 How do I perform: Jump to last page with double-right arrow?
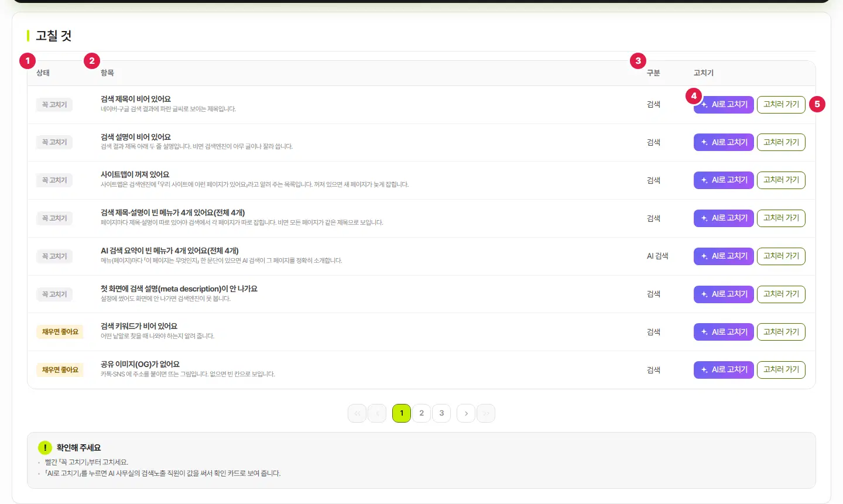point(486,413)
